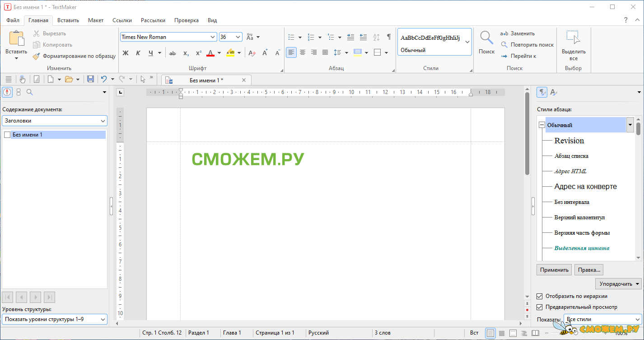Close the Без имени 1 document tab
This screenshot has width=644, height=340.
244,80
